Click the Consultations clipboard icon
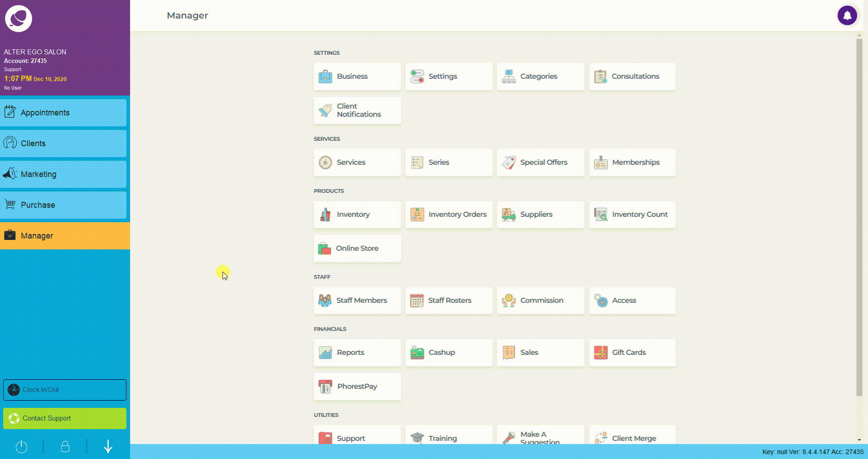Image resolution: width=868 pixels, height=459 pixels. pyautogui.click(x=600, y=76)
